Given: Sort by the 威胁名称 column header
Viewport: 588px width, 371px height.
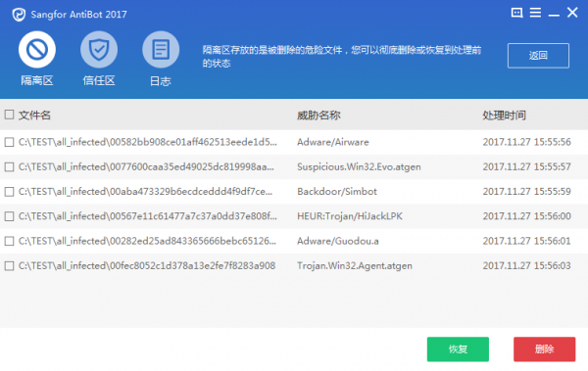Looking at the screenshot, I should [318, 116].
